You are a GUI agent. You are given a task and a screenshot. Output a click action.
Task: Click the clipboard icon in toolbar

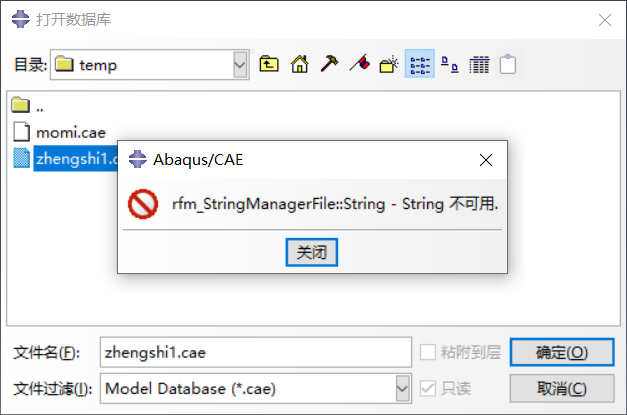[508, 65]
